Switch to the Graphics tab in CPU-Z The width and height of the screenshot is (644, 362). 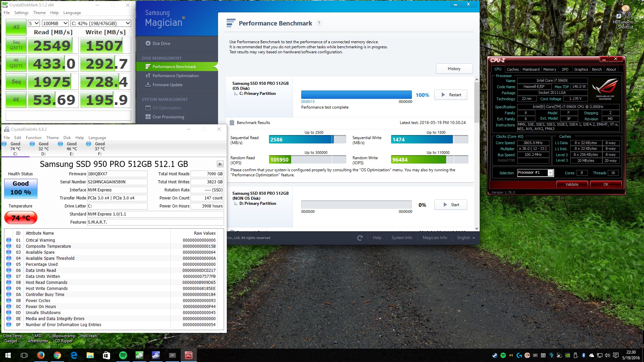click(x=581, y=69)
